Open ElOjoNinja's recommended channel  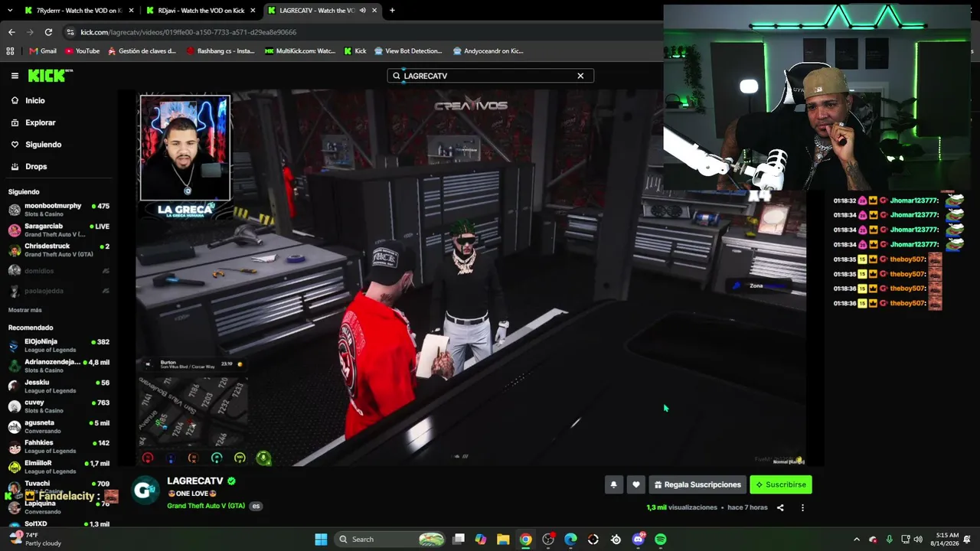[x=59, y=345]
